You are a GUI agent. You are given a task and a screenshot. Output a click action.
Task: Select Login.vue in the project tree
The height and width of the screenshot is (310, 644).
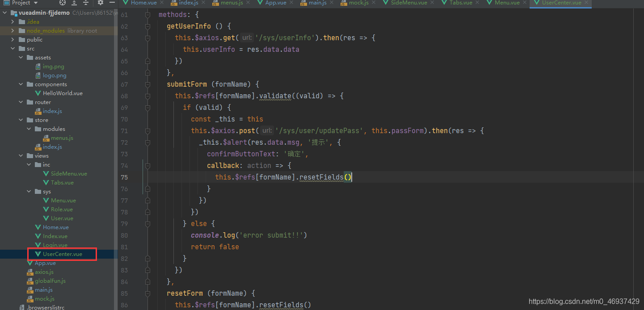coord(55,245)
